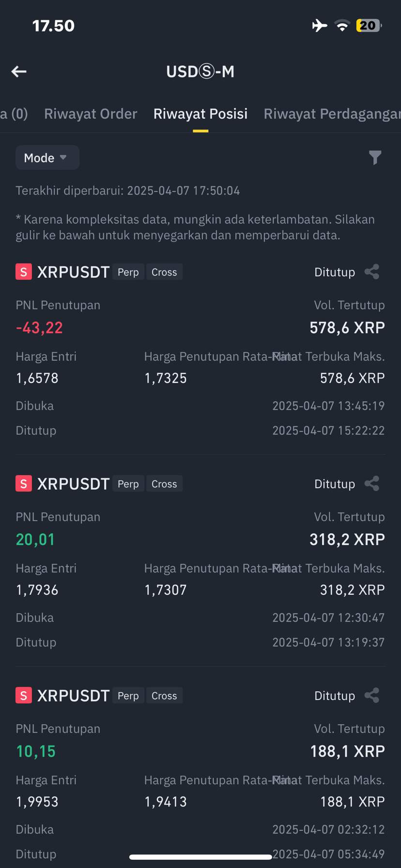The width and height of the screenshot is (401, 868).
Task: Tap the battery indicator in status bar
Action: pyautogui.click(x=369, y=26)
